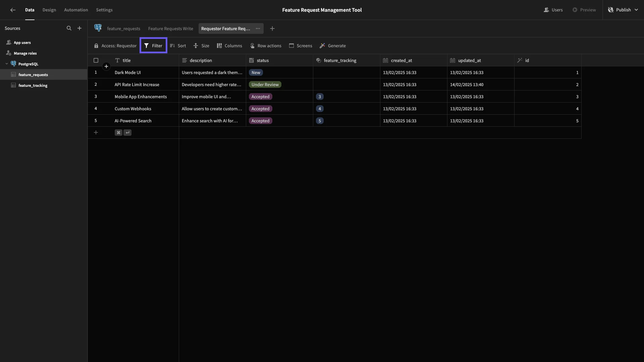Click the created_at column header
This screenshot has height=362, width=644.
tap(414, 60)
